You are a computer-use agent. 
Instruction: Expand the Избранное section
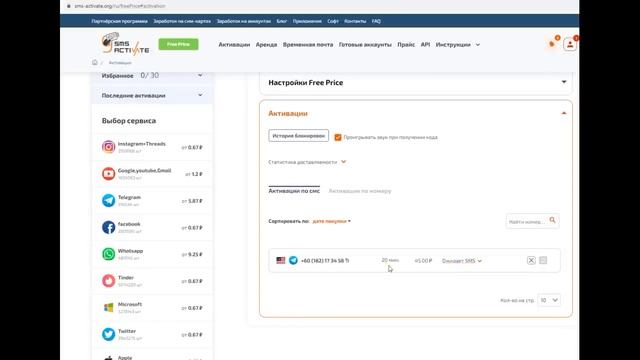[200, 76]
